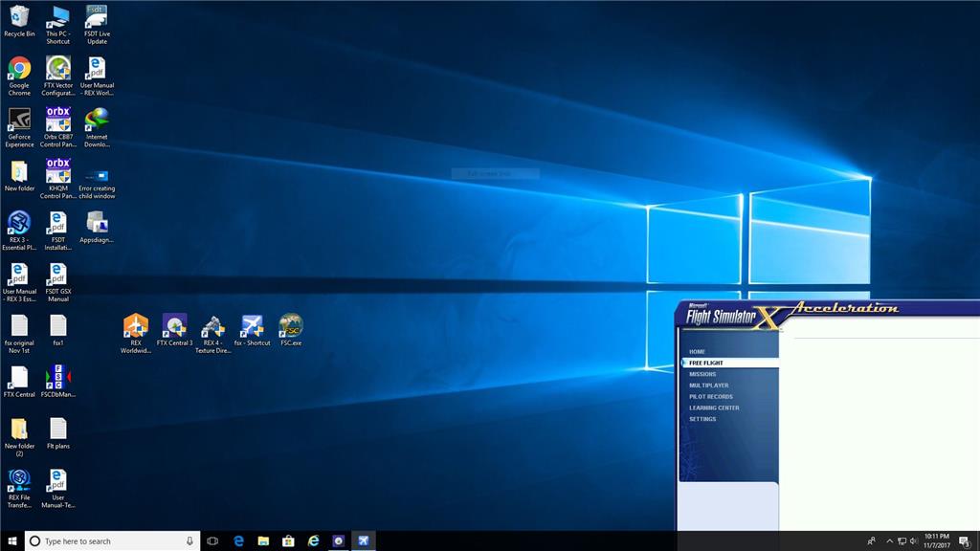Open File Explorer from the taskbar
980x551 pixels.
click(x=263, y=541)
